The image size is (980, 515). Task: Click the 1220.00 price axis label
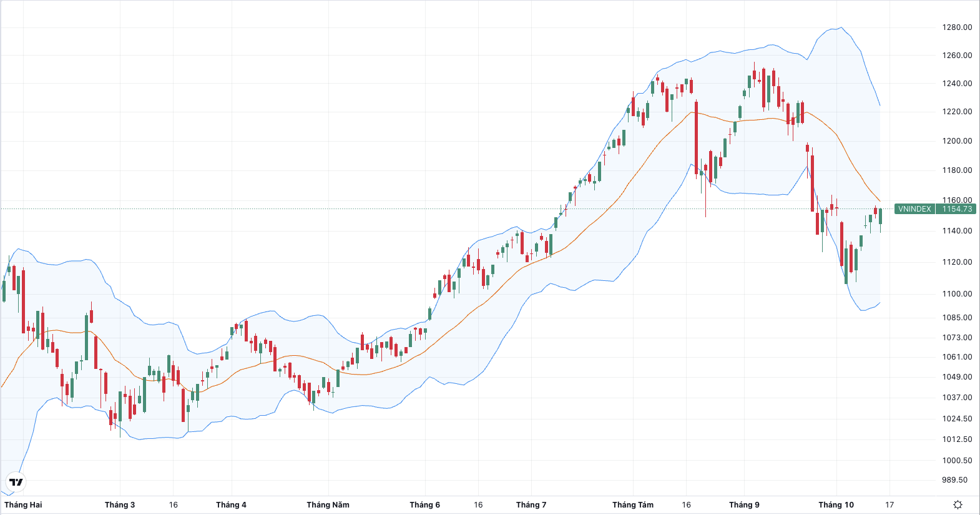coord(957,112)
